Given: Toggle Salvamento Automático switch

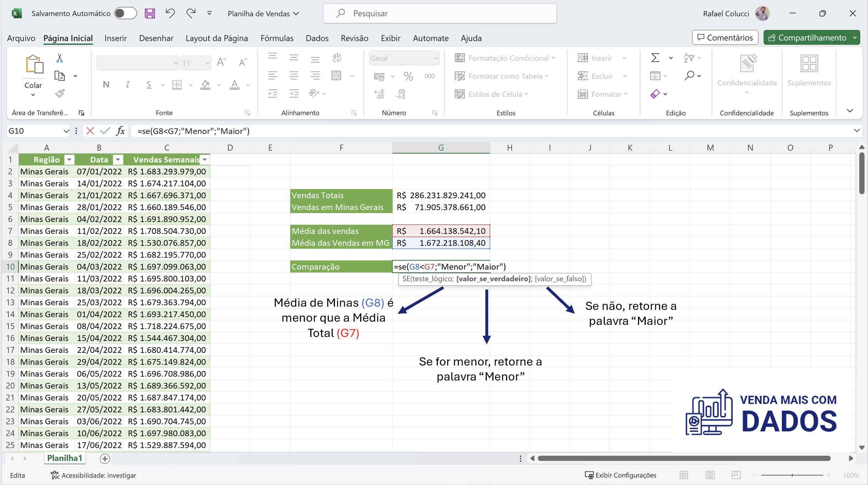Looking at the screenshot, I should click(x=126, y=14).
